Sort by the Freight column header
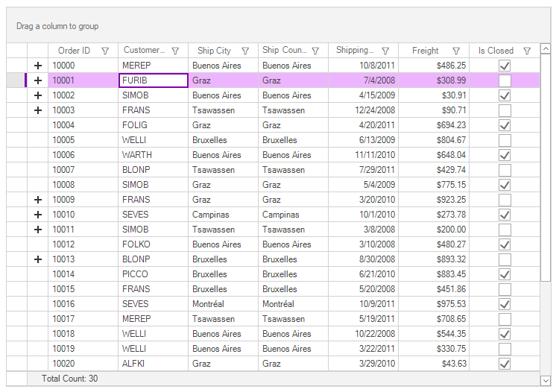Image resolution: width=559 pixels, height=392 pixels. click(425, 51)
